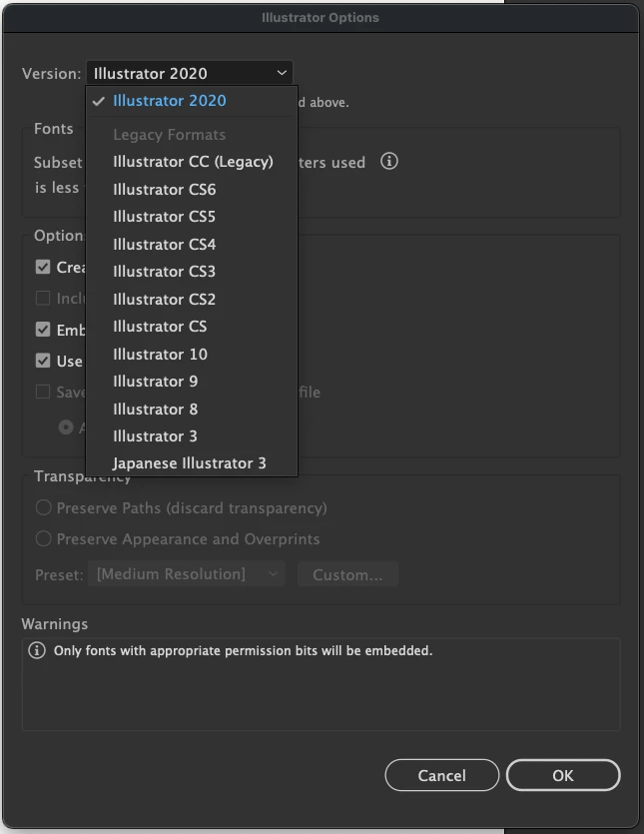Toggle the Embed checkbox

[x=43, y=330]
